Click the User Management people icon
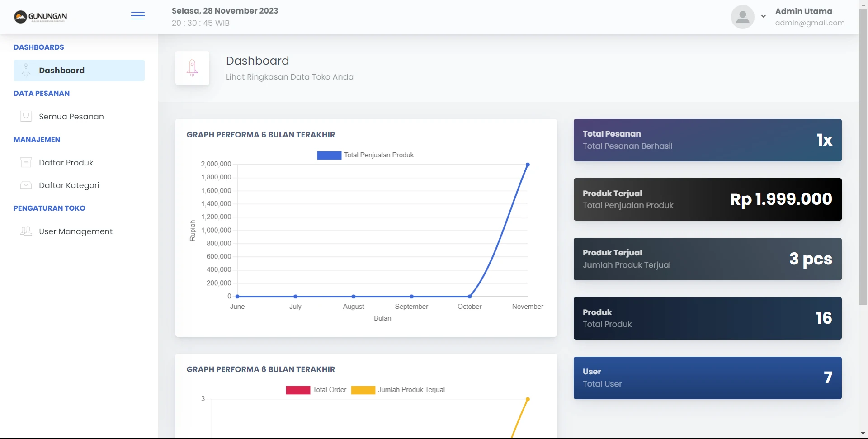The width and height of the screenshot is (868, 439). (26, 231)
